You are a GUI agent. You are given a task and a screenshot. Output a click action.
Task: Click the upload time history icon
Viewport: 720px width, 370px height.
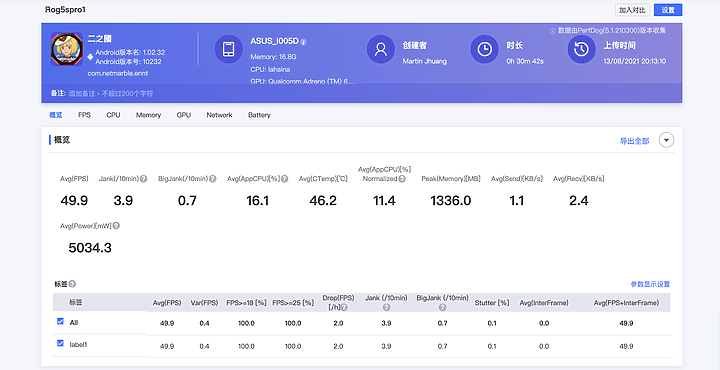[x=582, y=49]
